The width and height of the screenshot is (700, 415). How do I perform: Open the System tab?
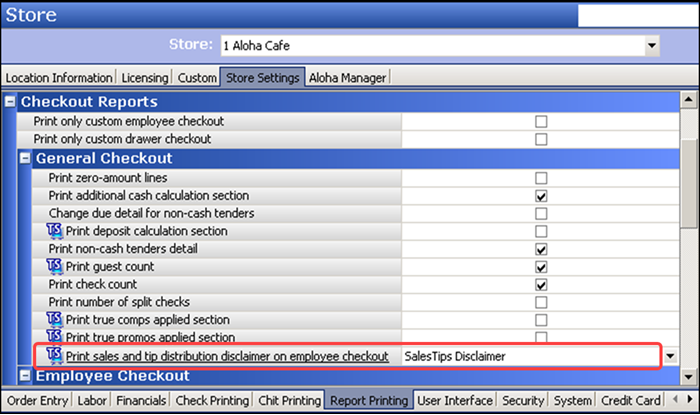pyautogui.click(x=572, y=401)
